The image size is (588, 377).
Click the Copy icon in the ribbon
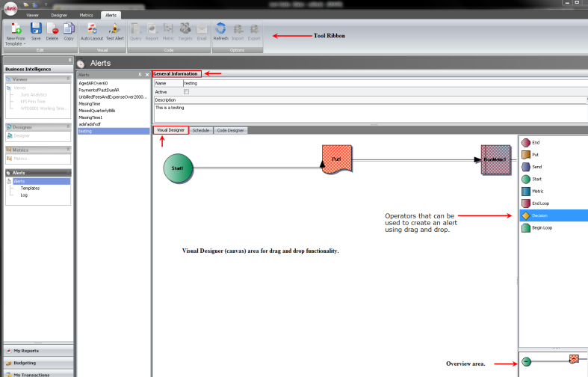69,30
